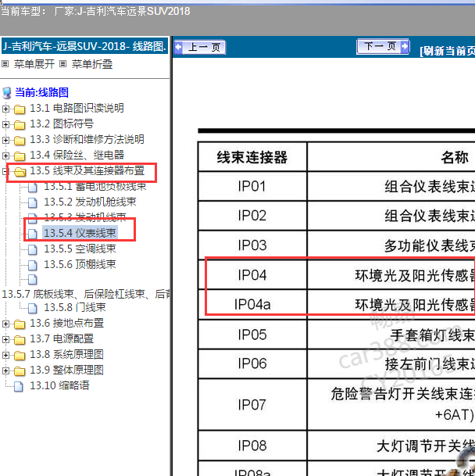Open 13.5.1 蓄电池负极线束 page
The width and height of the screenshot is (475, 476).
(x=95, y=186)
